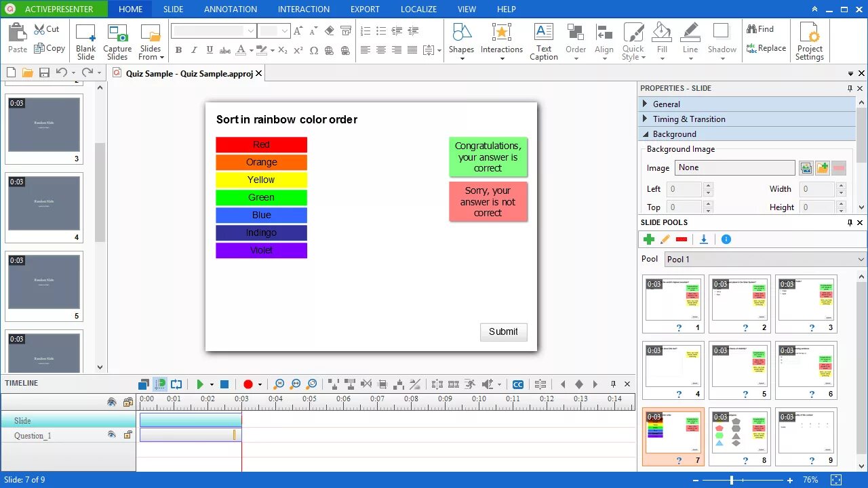Toggle visibility of Question_1 track
The width and height of the screenshot is (868, 488).
[112, 435]
